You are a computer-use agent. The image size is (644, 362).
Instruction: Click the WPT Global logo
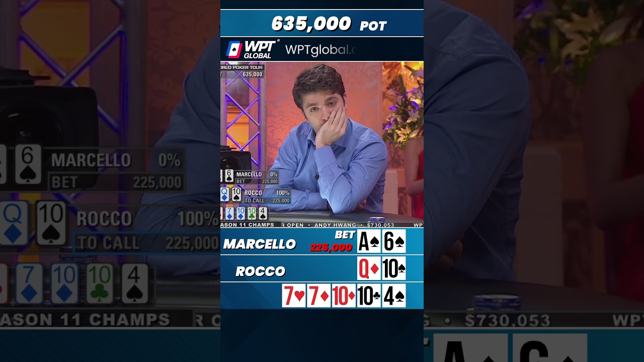pyautogui.click(x=251, y=49)
